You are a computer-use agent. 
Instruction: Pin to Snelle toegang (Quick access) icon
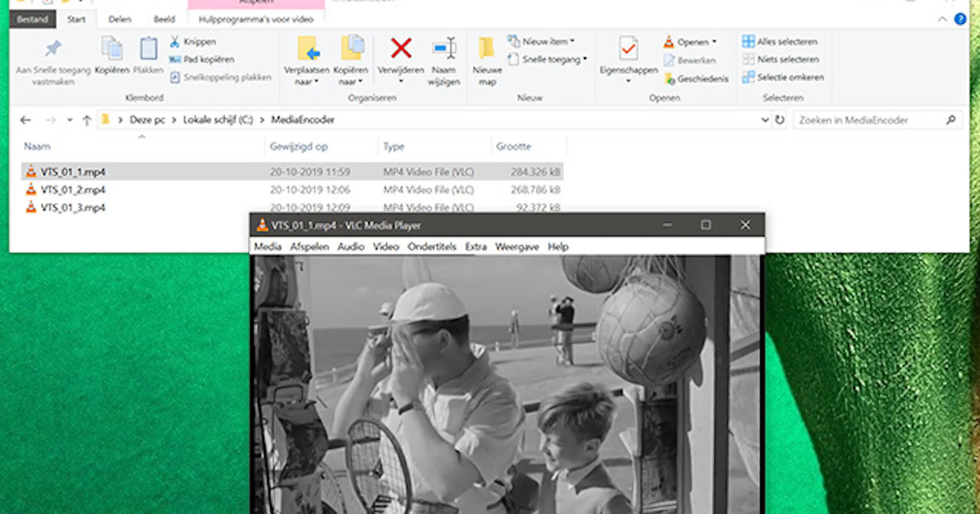point(53,49)
